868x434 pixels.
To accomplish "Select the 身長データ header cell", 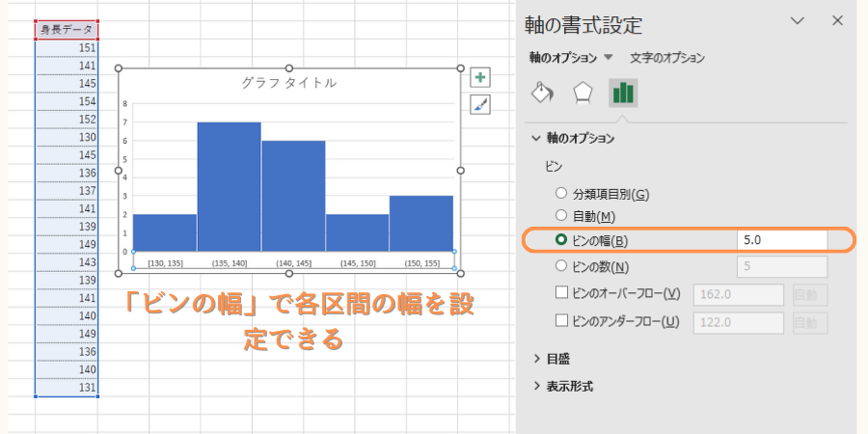I will click(67, 30).
